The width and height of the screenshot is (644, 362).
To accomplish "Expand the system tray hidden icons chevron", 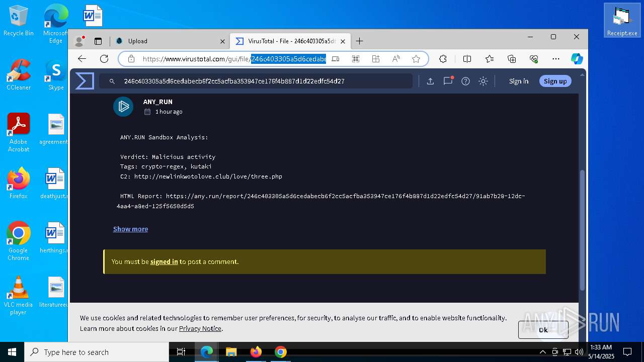I will (x=542, y=352).
